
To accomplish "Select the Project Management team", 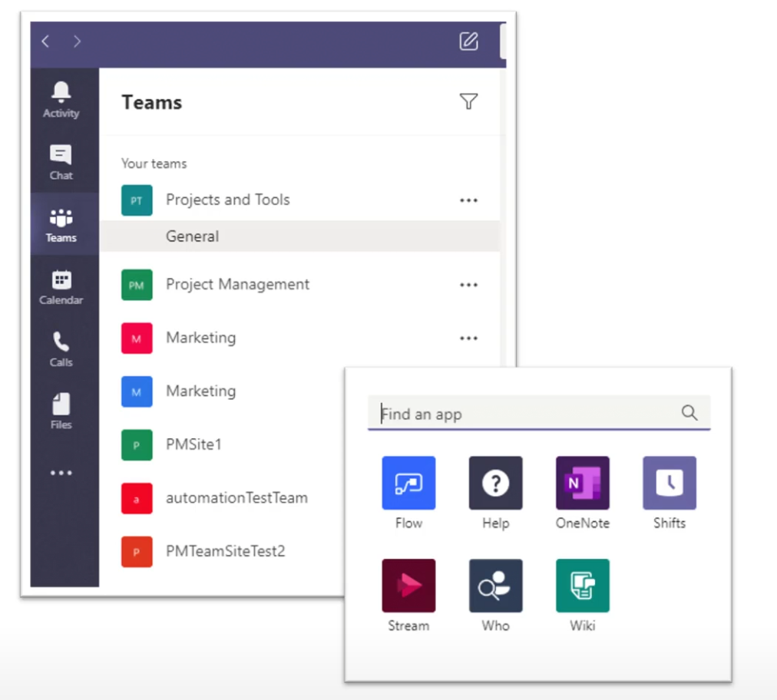I will pyautogui.click(x=237, y=284).
